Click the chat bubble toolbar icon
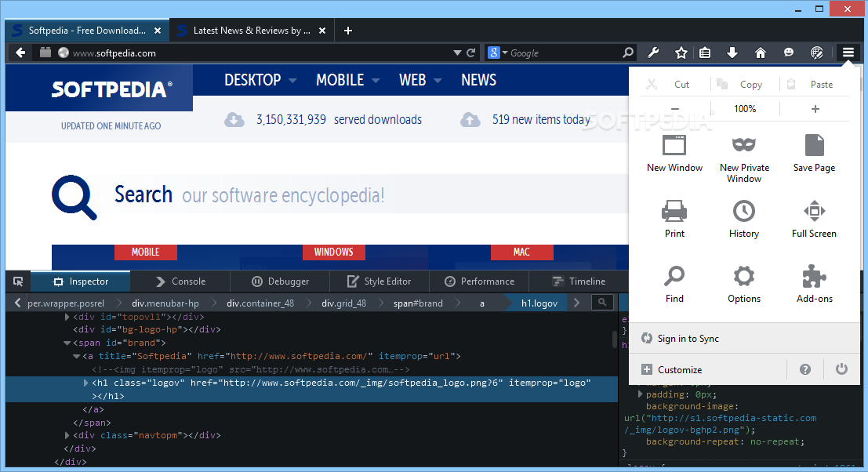This screenshot has height=472, width=868. click(x=789, y=53)
